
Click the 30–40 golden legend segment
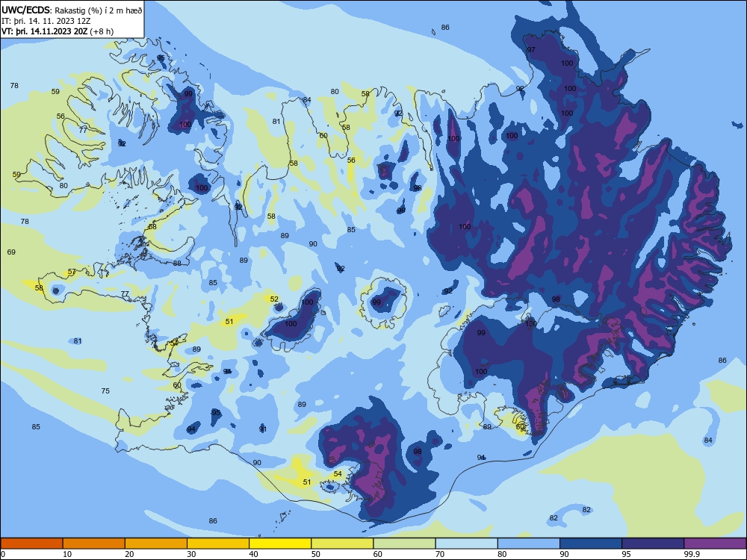218,544
